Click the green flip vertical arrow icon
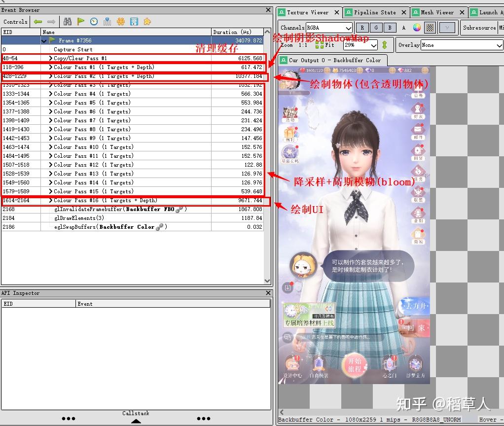This screenshot has height=426, width=504. pos(385,45)
